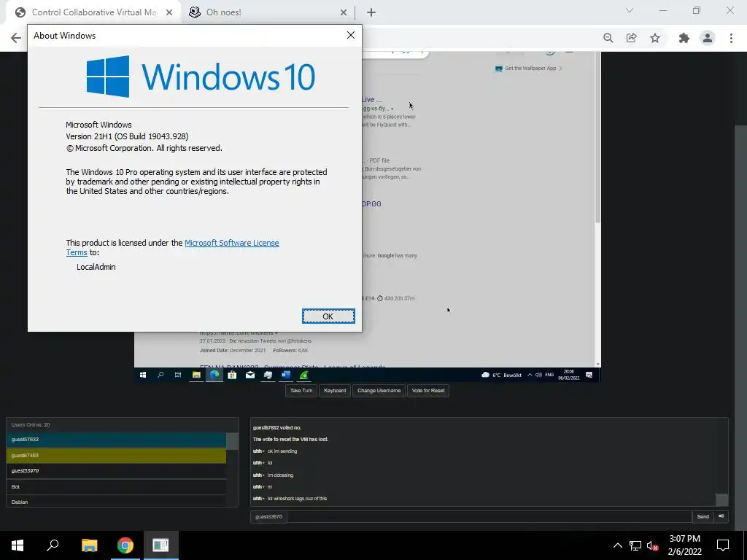Click the speaker icon beside Send
The height and width of the screenshot is (560, 747).
point(721,517)
